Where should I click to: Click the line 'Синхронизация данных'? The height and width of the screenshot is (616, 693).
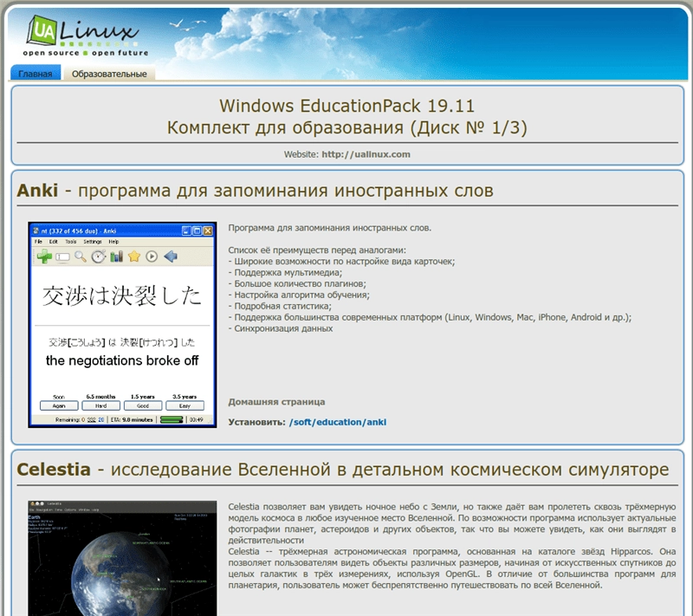point(281,328)
